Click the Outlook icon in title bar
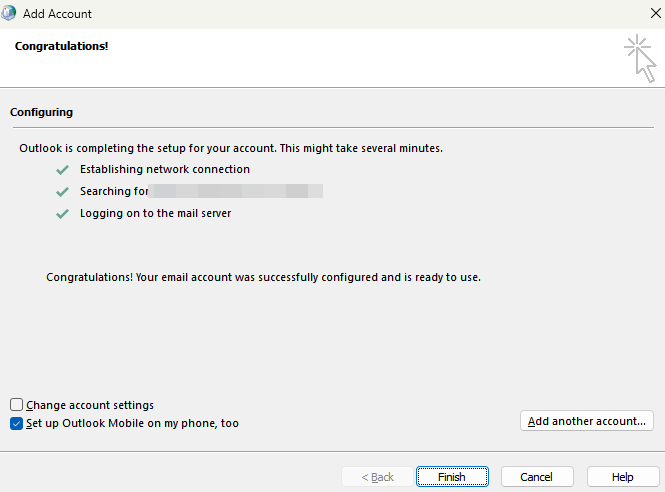This screenshot has height=492, width=665. tap(10, 14)
